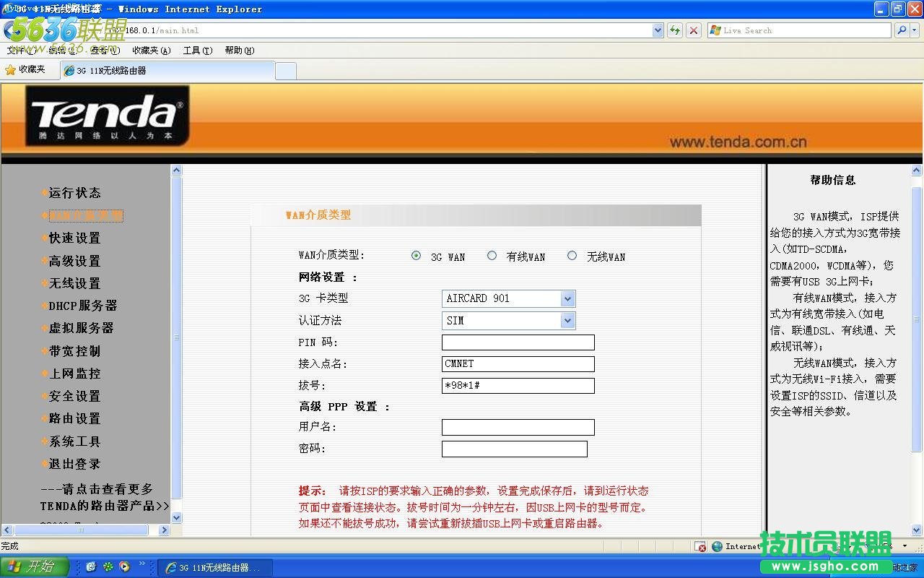Open the SIM authentication dropdown
This screenshot has height=578, width=924.
[x=567, y=320]
